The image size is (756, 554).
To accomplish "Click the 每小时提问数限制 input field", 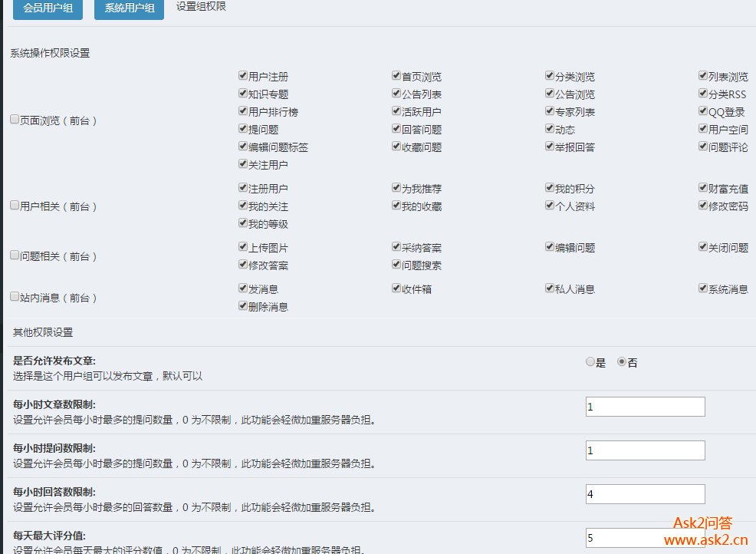I will (x=645, y=450).
